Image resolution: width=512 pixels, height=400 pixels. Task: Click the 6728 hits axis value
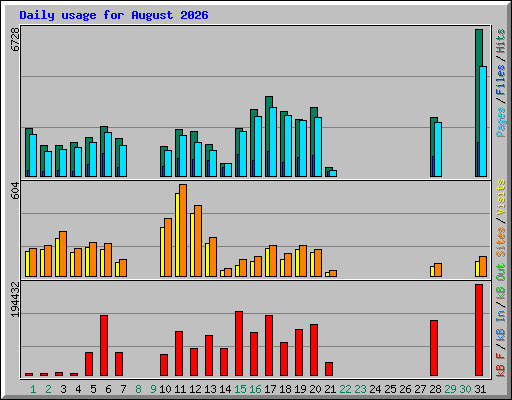[x=15, y=39]
